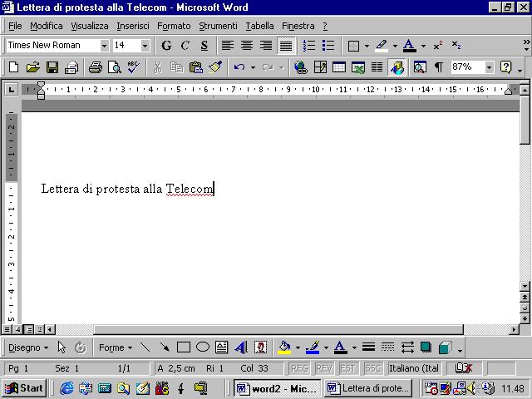Open the Document Map icon
Screen dimensions: 532x399
[x=420, y=67]
